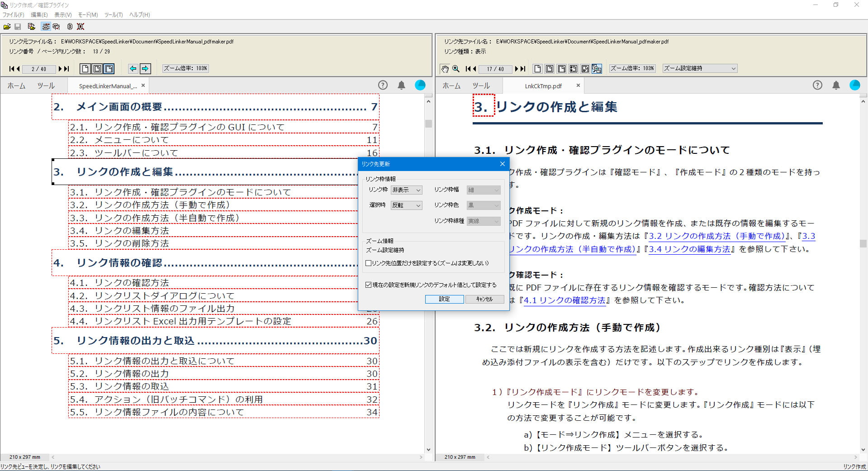Open the ヘルプ(H) menu
This screenshot has width=868, height=471.
(139, 14)
